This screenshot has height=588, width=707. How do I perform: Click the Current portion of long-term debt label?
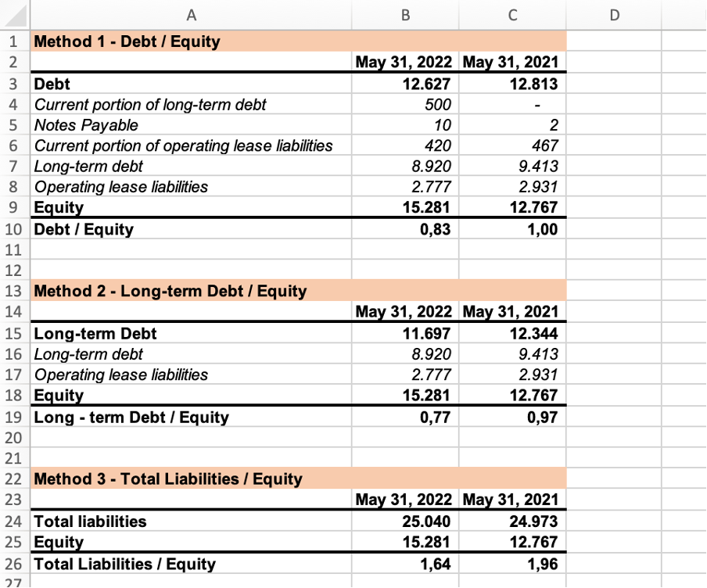point(149,104)
